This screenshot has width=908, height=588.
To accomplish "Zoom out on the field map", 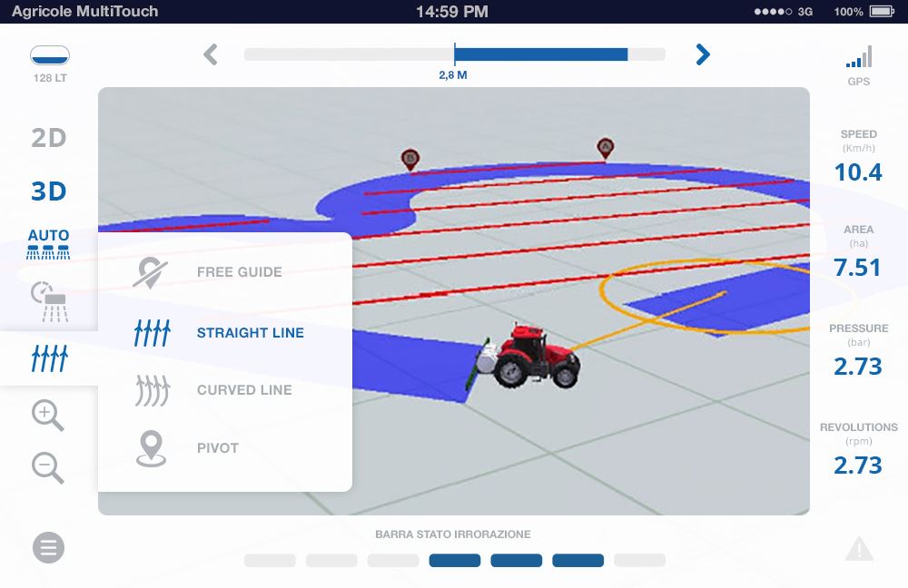I will point(48,467).
